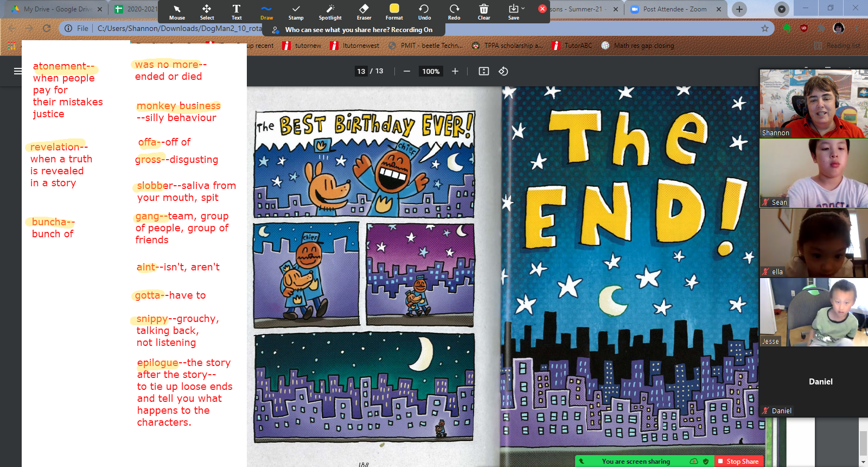
Task: Save the annotated screen
Action: click(514, 12)
